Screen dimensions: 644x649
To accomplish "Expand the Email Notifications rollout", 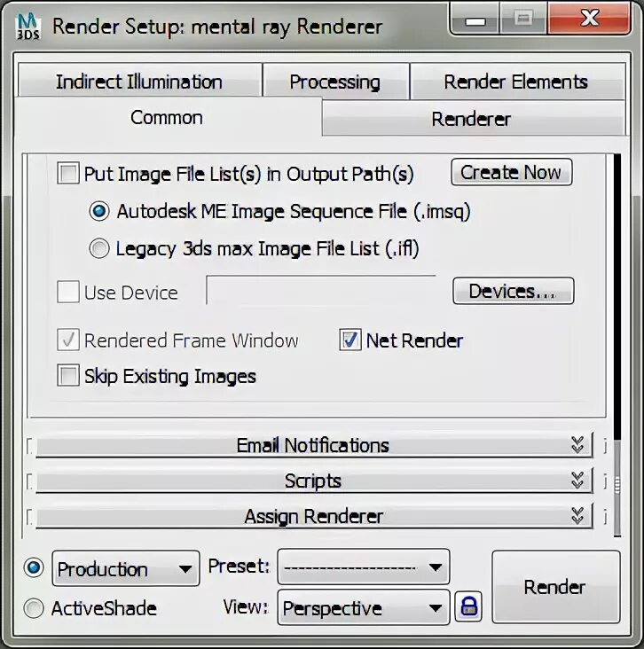I will [x=314, y=445].
